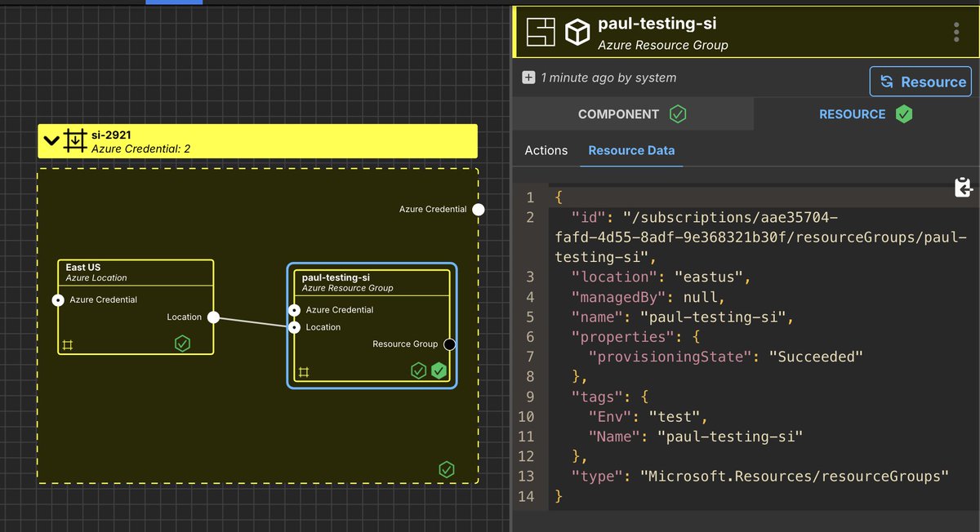Click the "Env": "test" tag line
Image resolution: width=980 pixels, height=532 pixels.
[x=648, y=416]
